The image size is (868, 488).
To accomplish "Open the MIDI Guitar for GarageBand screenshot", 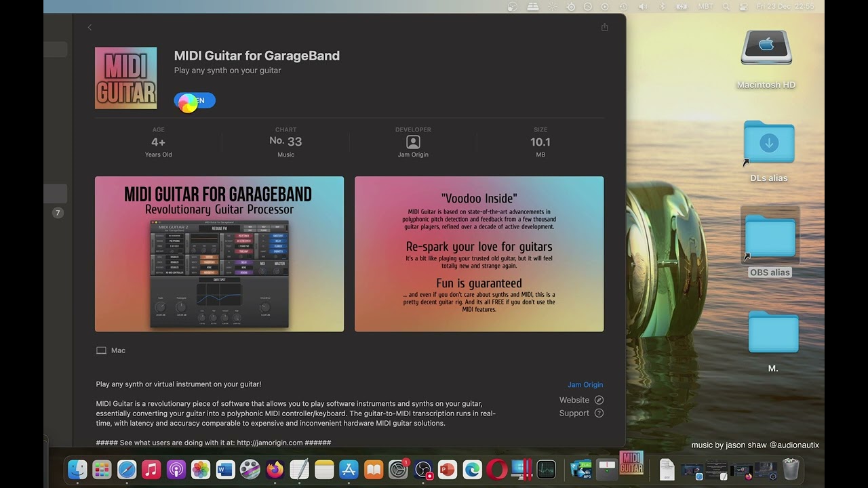I will (219, 254).
